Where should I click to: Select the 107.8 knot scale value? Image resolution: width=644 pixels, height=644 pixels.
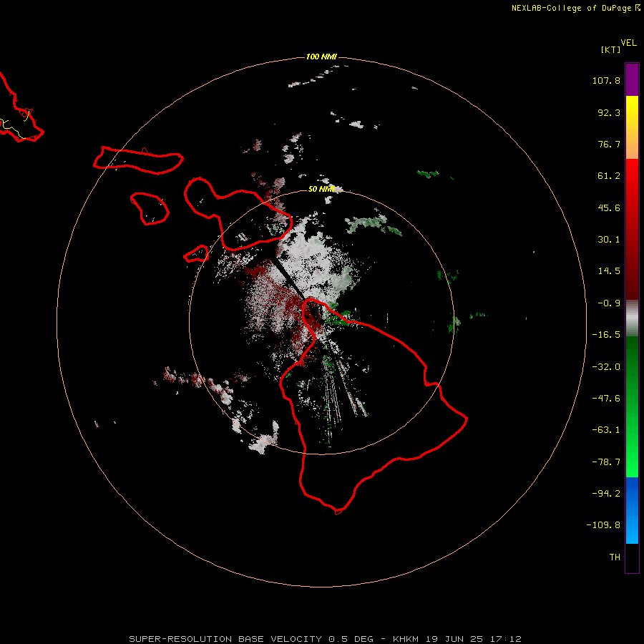point(606,80)
